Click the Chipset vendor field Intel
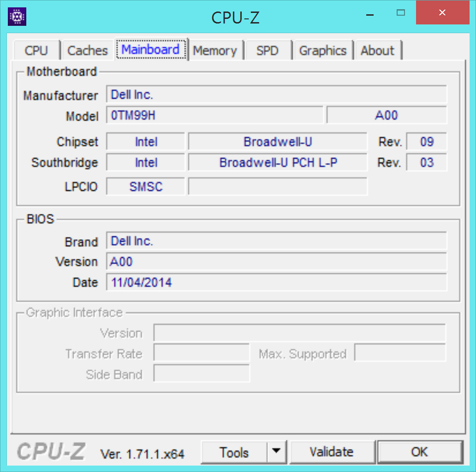 point(146,142)
